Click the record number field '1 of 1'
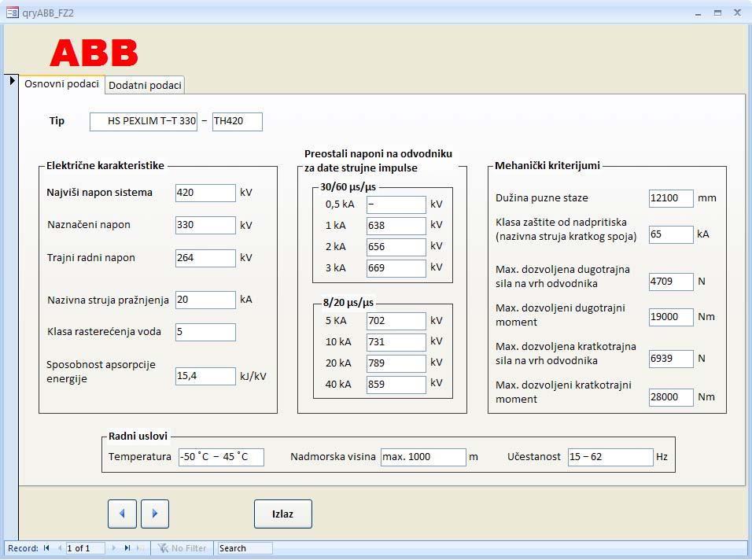Viewport: 752px width, 560px height. pos(85,548)
